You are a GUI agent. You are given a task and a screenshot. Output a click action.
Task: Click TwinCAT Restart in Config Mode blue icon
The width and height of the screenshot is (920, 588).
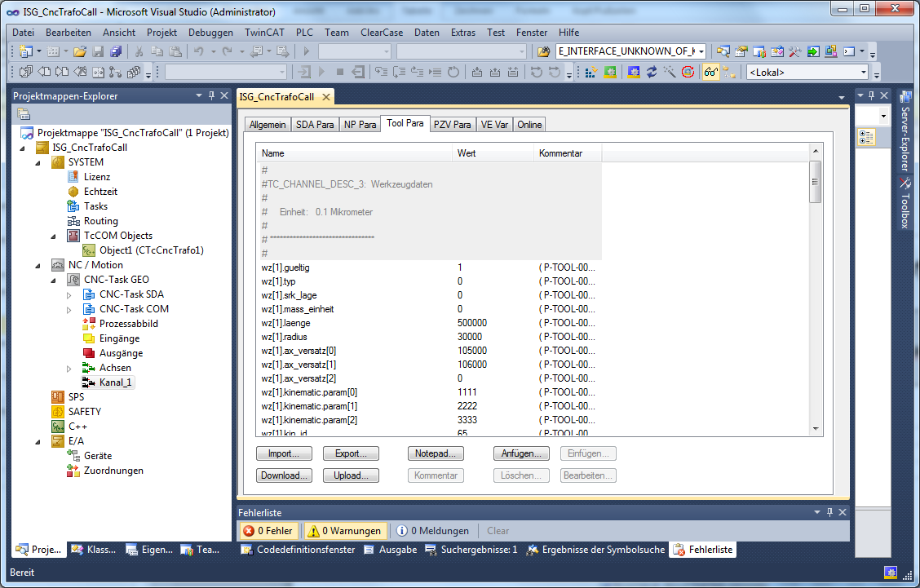634,73
